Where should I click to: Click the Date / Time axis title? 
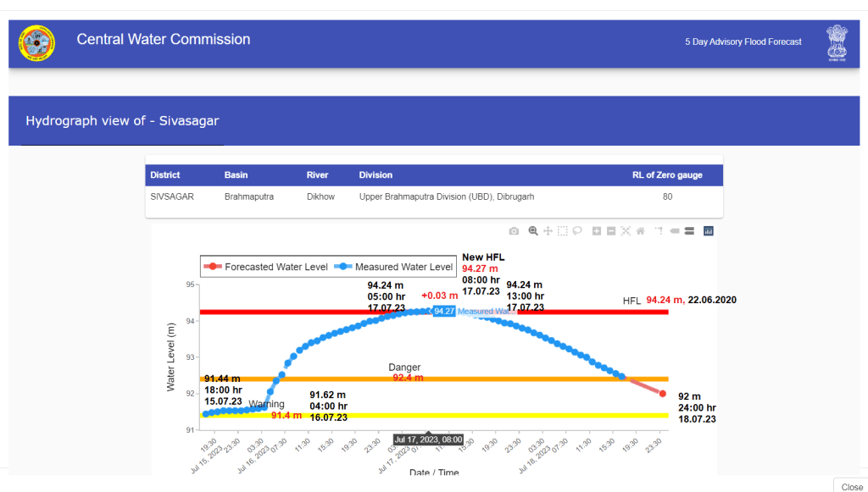(x=434, y=472)
